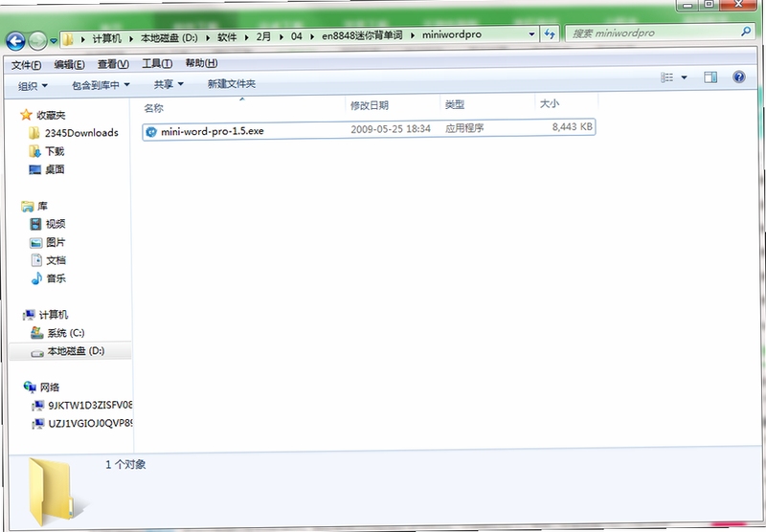The height and width of the screenshot is (532, 766).
Task: Click the folder icon in address bar
Action: tap(68, 39)
